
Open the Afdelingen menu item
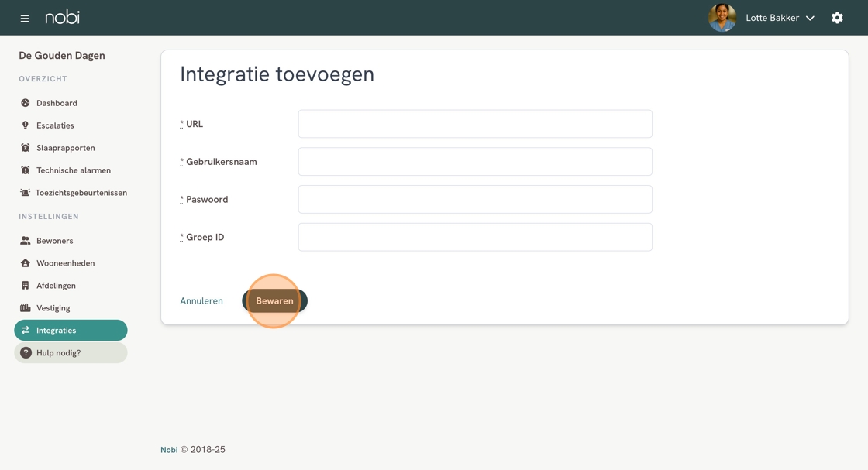(56, 286)
